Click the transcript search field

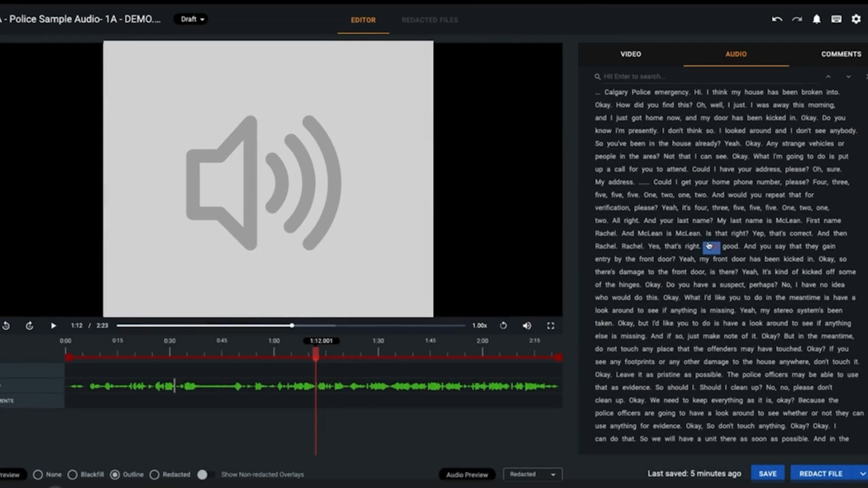coord(705,76)
